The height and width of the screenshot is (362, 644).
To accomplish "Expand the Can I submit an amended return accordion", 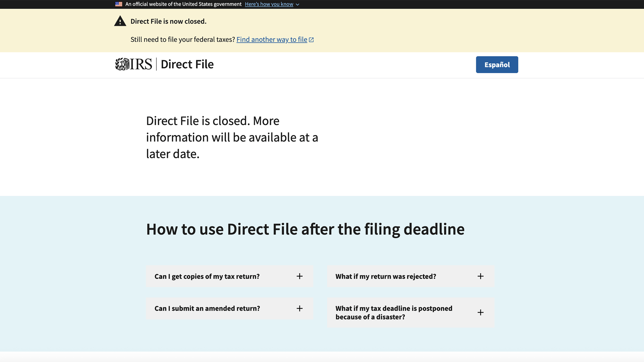I will (229, 308).
